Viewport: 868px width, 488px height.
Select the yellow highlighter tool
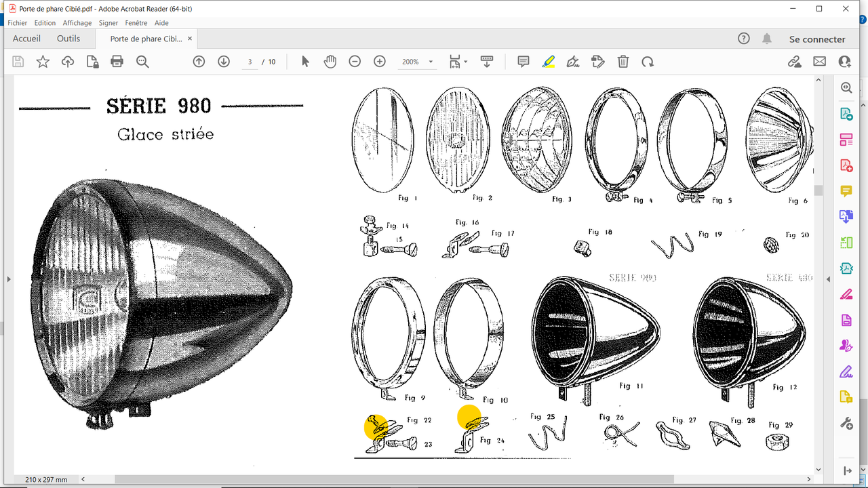pos(549,62)
